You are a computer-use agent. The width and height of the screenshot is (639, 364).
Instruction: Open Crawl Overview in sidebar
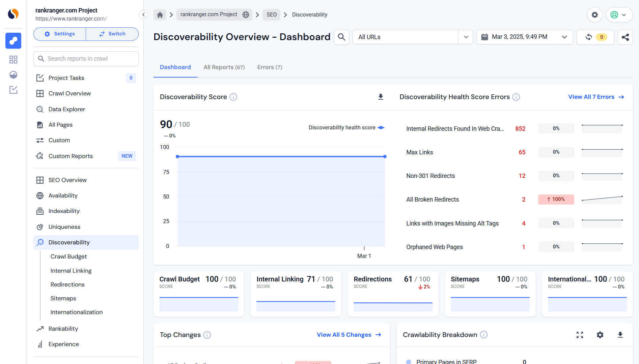tap(86, 93)
